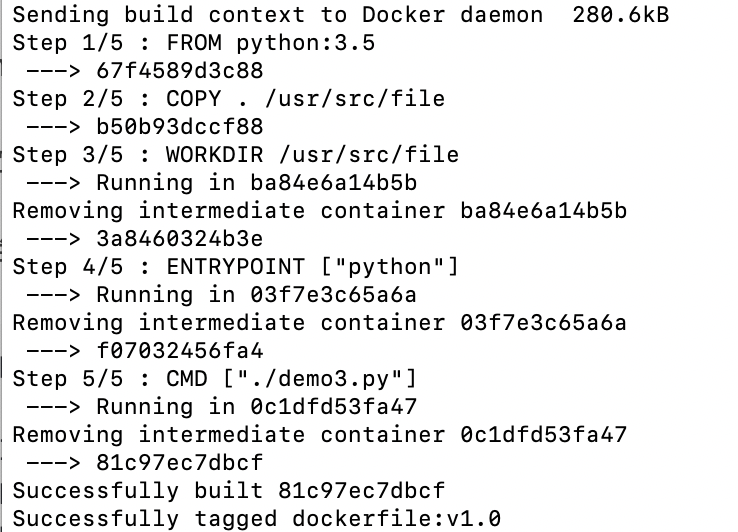Click container ID 03f7e3c65a6a on removing line

[543, 323]
